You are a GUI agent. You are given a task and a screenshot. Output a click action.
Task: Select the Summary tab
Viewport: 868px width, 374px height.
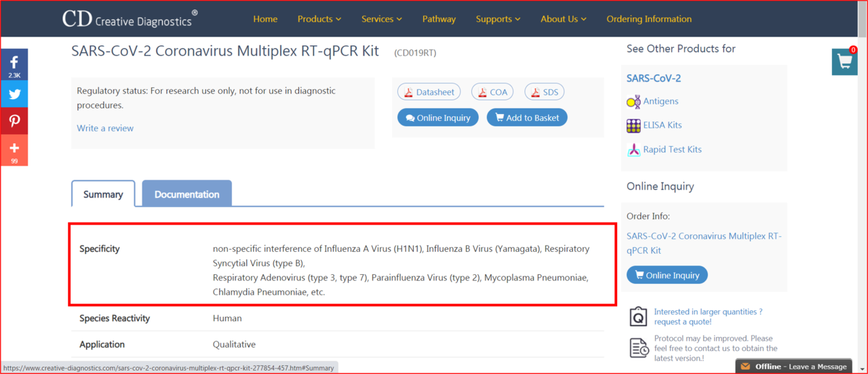coord(103,194)
